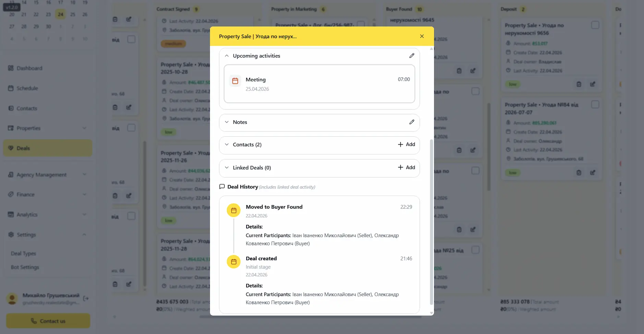Open clipboard icon on deal 9656 card
The height and width of the screenshot is (334, 644).
tap(579, 84)
